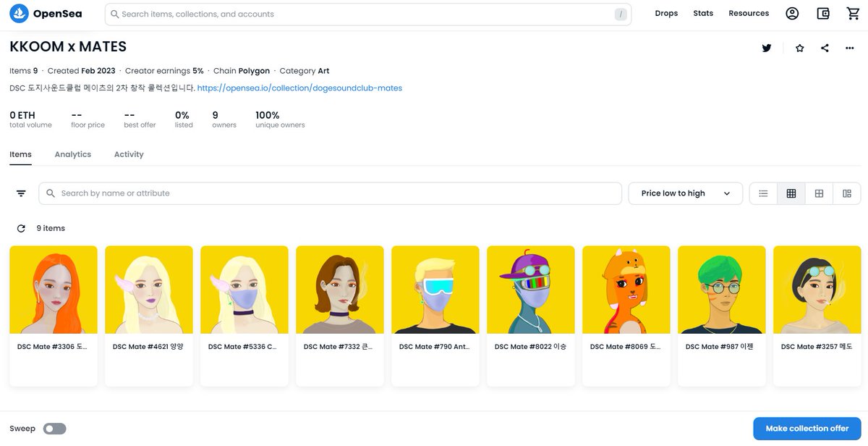Open DSC Mate #5336 thumbnail
868x446 pixels.
(244, 290)
